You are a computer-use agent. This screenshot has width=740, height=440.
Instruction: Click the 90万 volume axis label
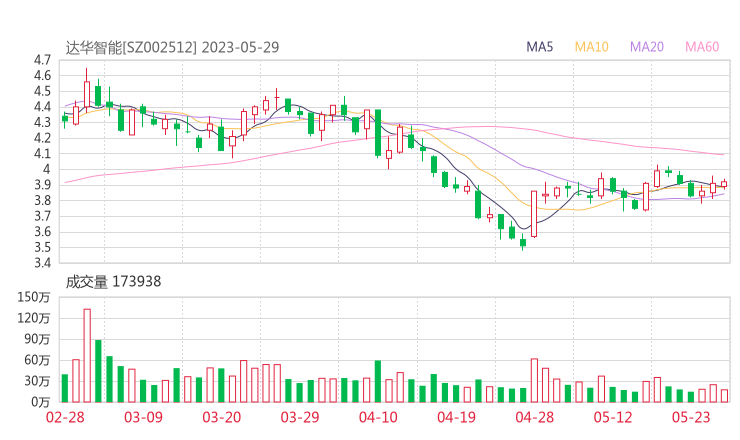pos(37,339)
